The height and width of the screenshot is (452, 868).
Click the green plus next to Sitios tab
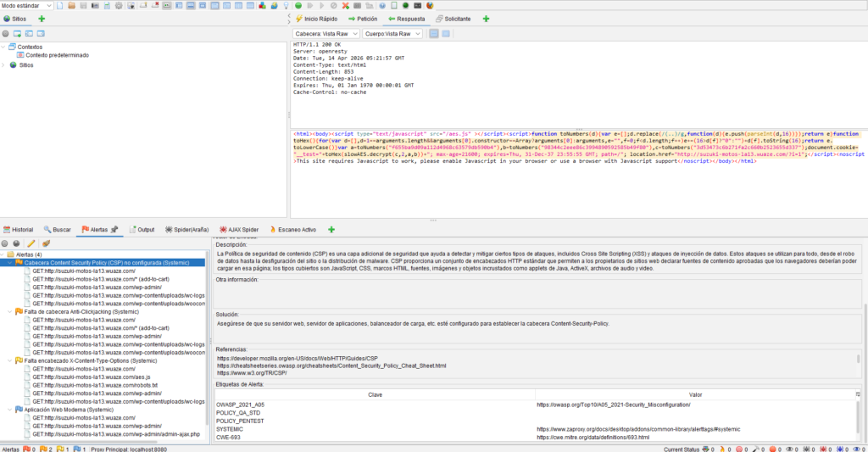pyautogui.click(x=42, y=19)
